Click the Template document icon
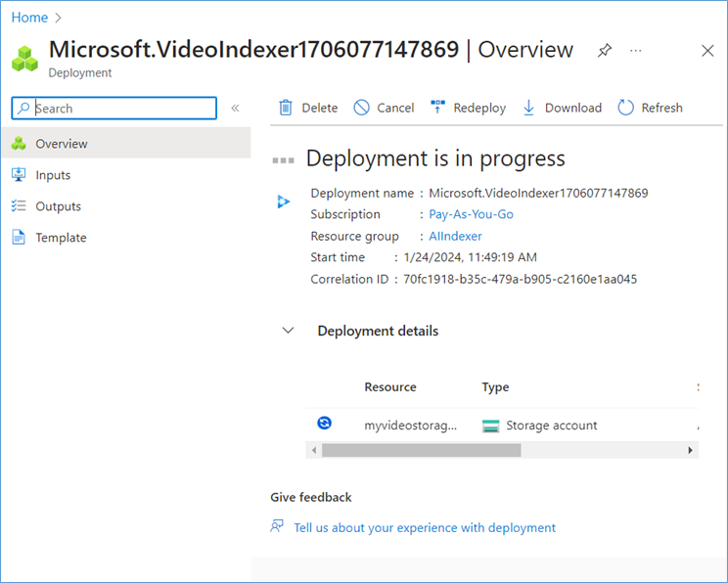This screenshot has height=583, width=728. click(x=19, y=237)
